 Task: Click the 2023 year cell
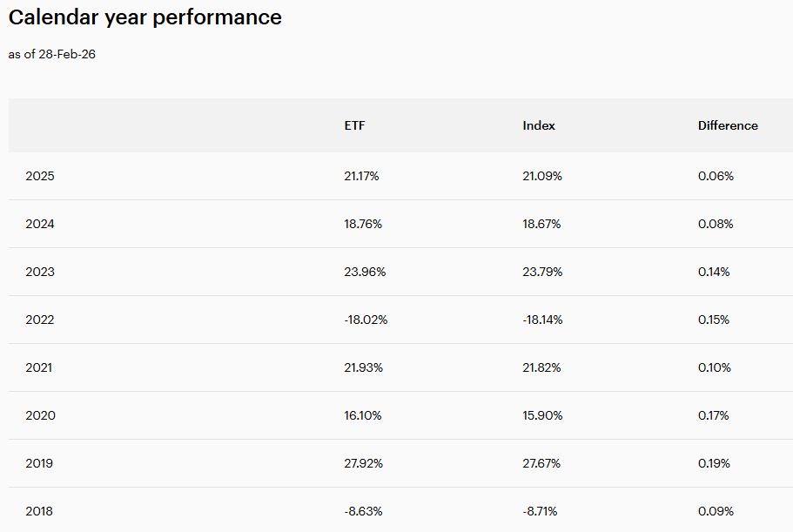(40, 272)
